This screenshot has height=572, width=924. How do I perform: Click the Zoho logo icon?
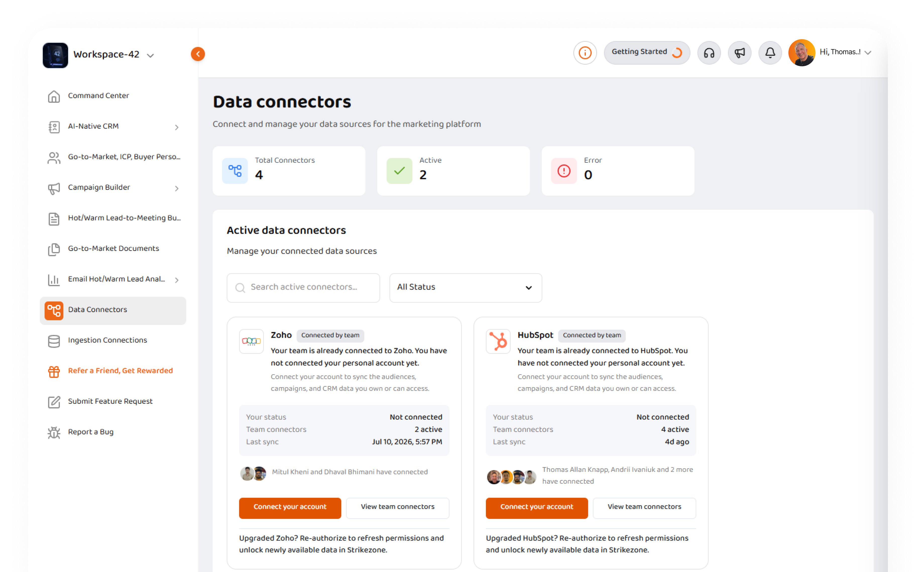click(x=252, y=341)
